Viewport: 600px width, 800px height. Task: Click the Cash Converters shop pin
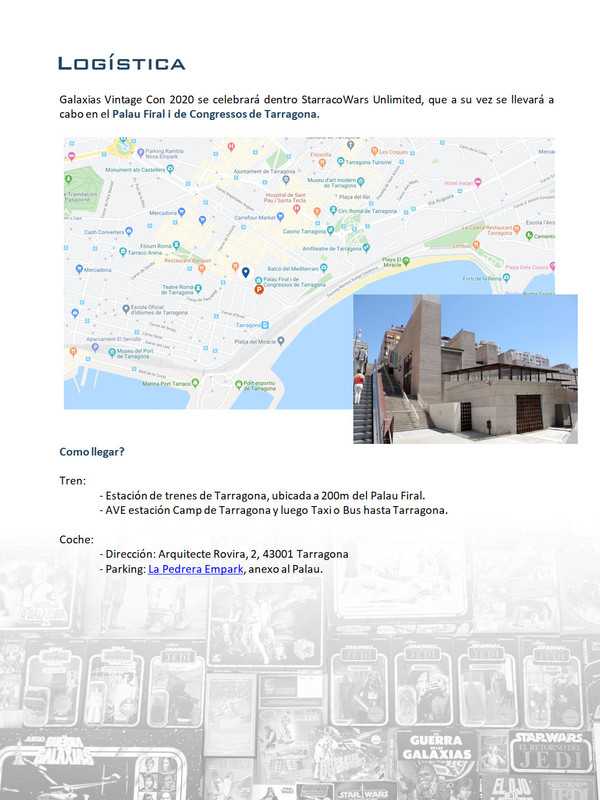129,231
